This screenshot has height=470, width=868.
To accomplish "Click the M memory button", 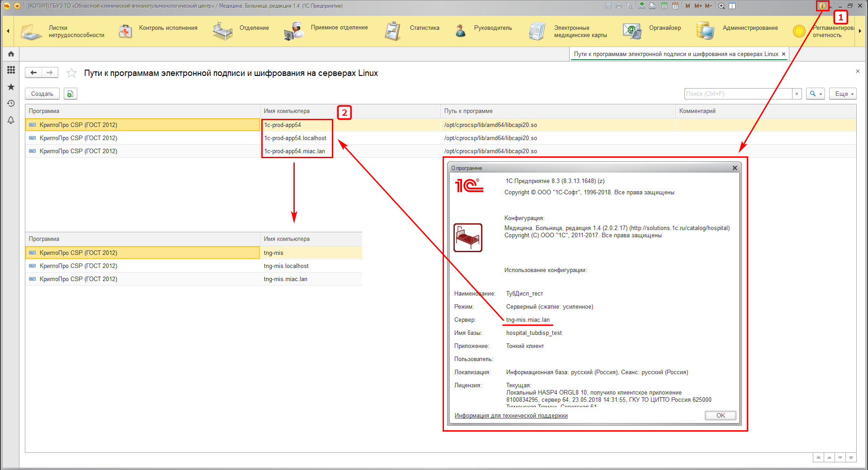I will tap(688, 6).
